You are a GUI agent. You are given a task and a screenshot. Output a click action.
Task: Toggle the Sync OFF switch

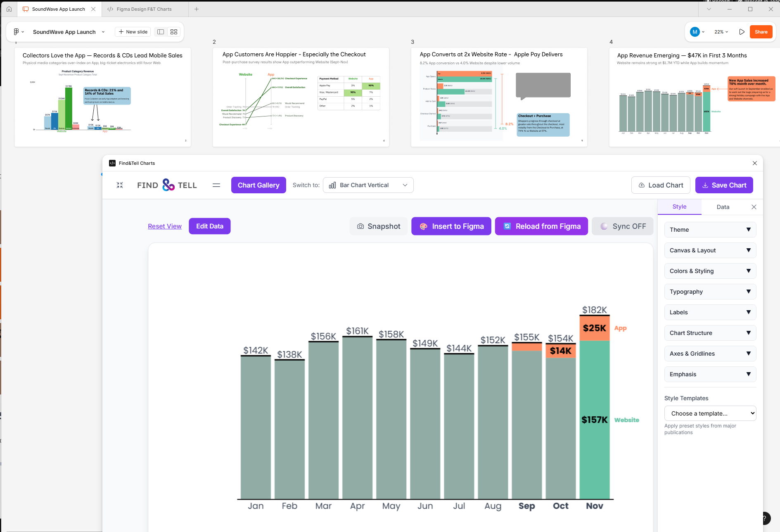point(623,226)
